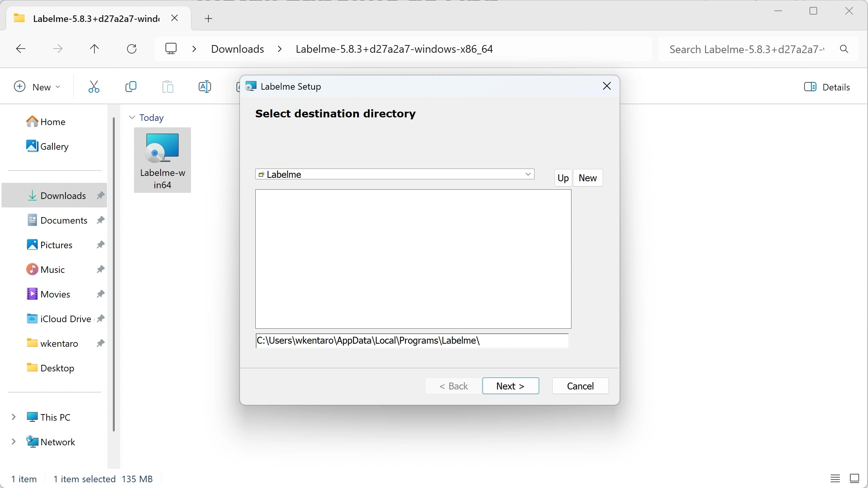Viewport: 868px width, 488px height.
Task: Create a New folder in Setup dialog
Action: pos(588,178)
